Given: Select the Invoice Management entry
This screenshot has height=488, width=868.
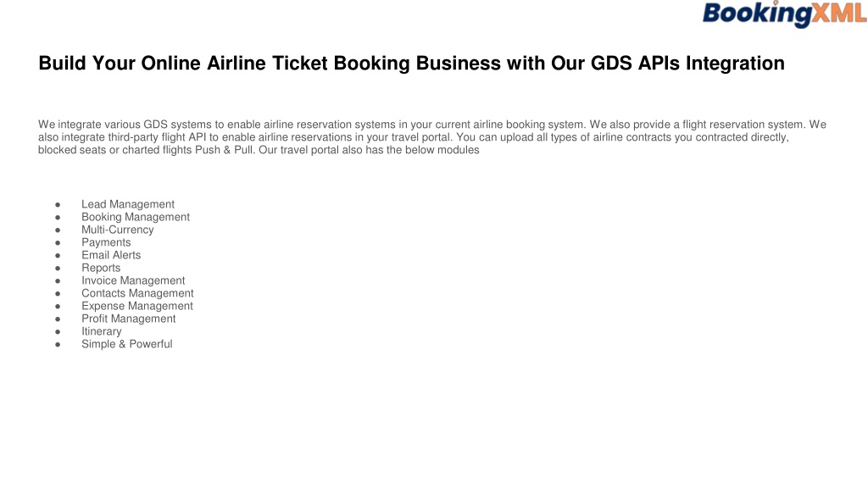Looking at the screenshot, I should 133,280.
